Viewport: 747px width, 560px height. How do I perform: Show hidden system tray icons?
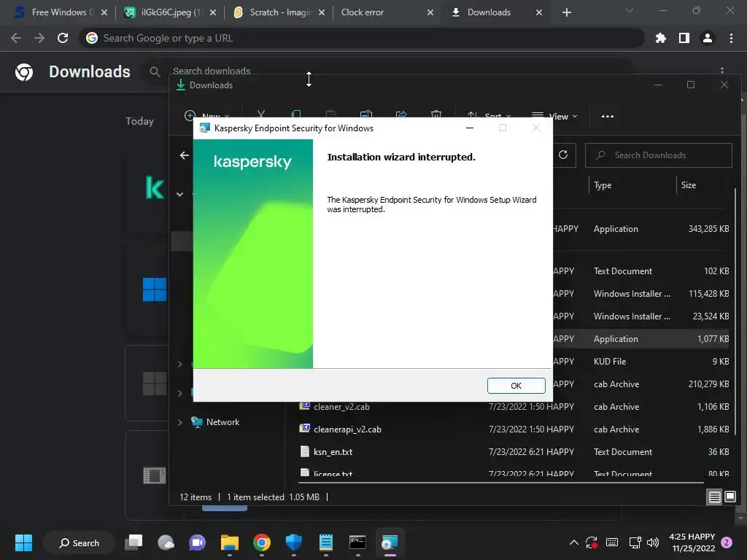[x=574, y=542]
